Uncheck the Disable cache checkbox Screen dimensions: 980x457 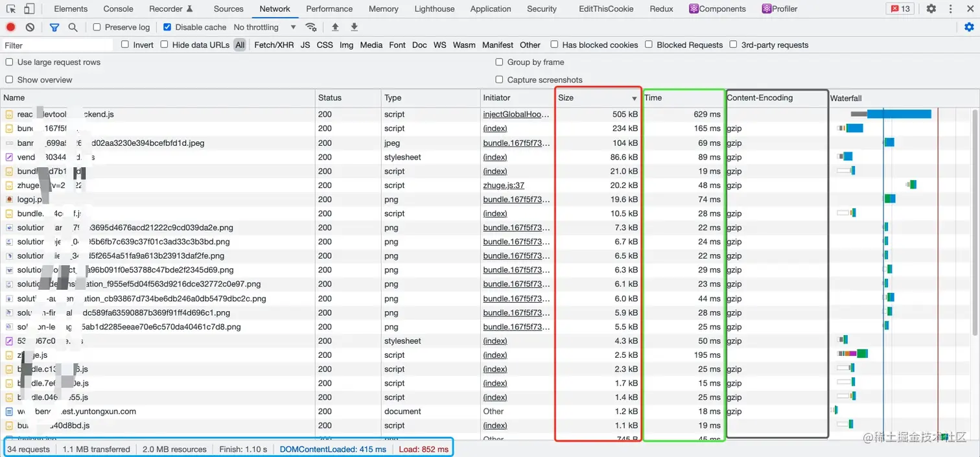[x=167, y=27]
